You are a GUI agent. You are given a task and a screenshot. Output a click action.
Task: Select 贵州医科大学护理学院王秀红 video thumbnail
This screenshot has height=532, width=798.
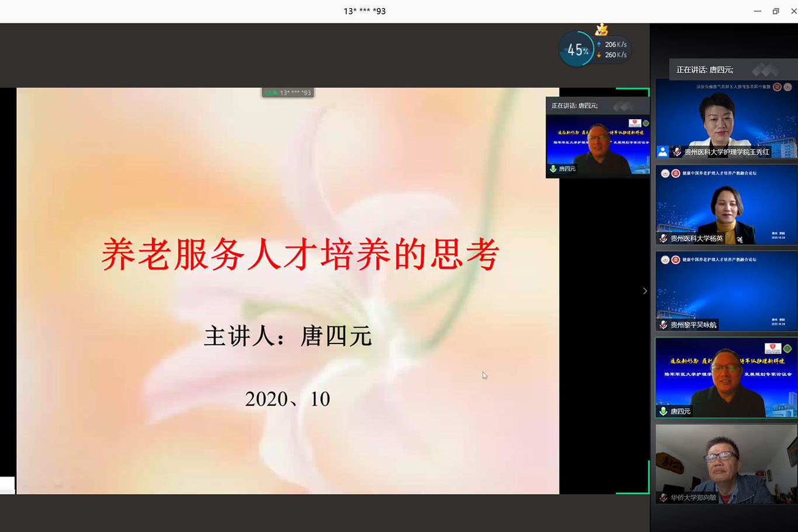[726, 117]
